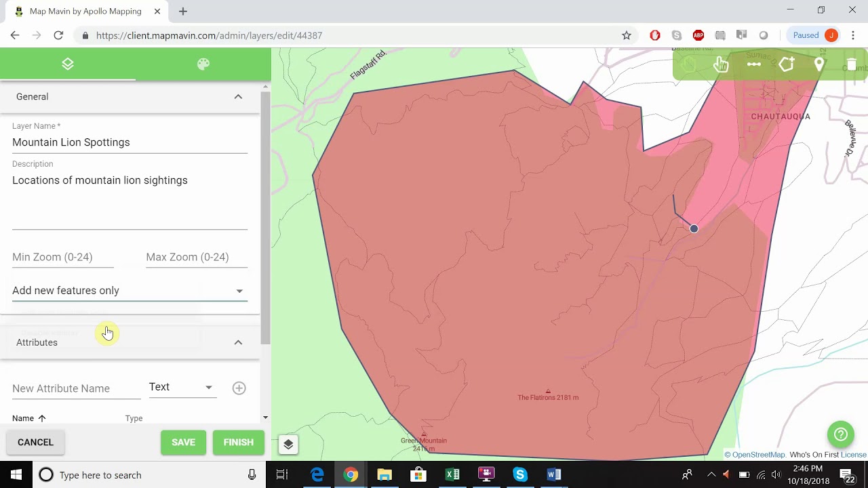Screen dimensions: 868x488
Task: Open Microsoft Store from taskbar
Action: (418, 474)
